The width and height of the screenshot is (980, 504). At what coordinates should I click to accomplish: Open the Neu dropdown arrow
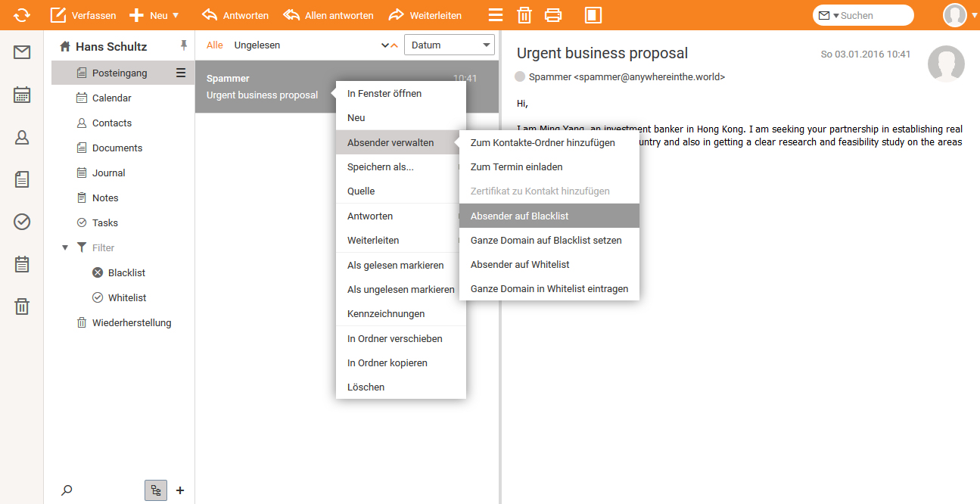coord(176,15)
